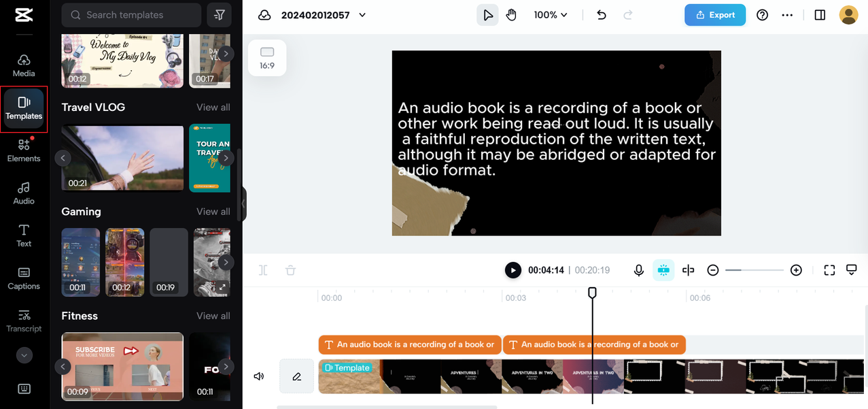The image size is (868, 409).
Task: Toggle timeline auto snapping
Action: (x=663, y=270)
